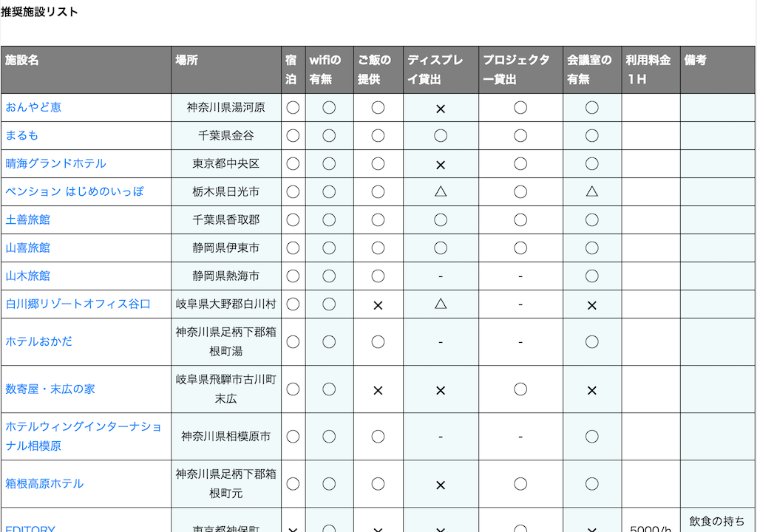Toggle the 宿泊 circle for 山喜旅館

click(293, 248)
